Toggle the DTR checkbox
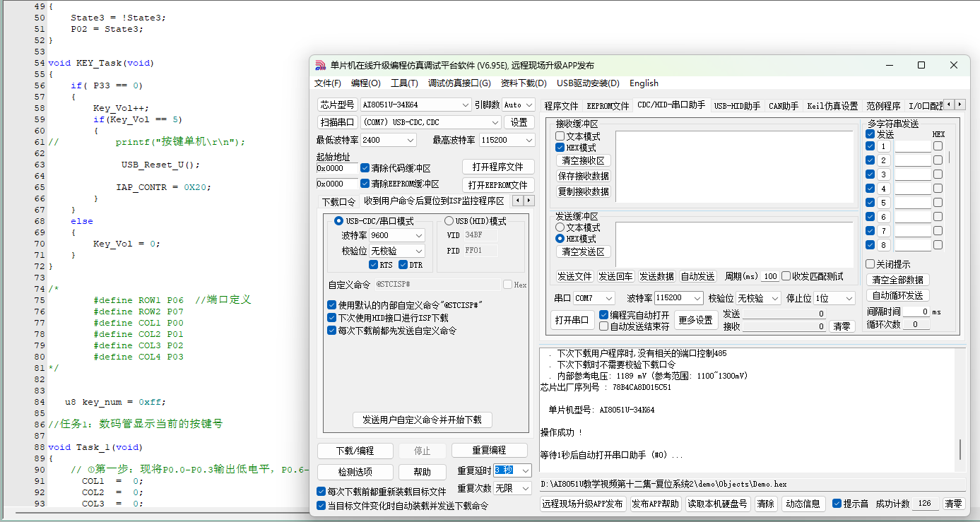The width and height of the screenshot is (980, 522). [x=403, y=265]
